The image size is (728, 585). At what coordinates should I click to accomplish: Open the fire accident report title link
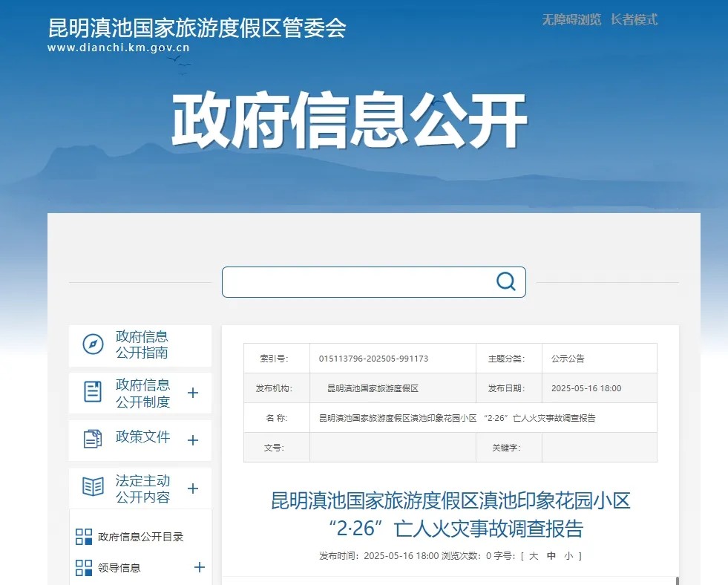point(448,514)
